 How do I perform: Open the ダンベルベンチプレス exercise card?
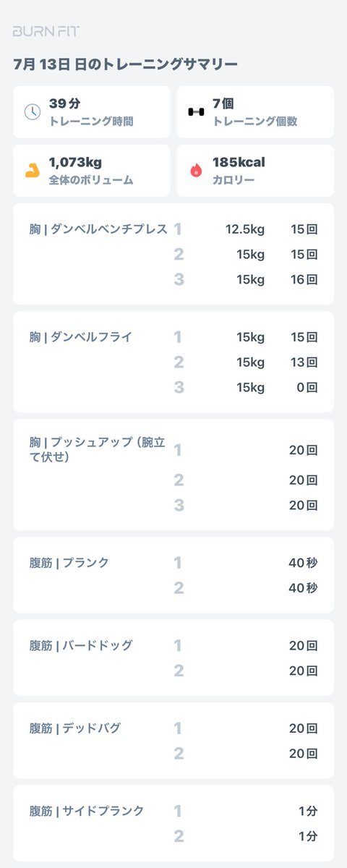(x=173, y=254)
